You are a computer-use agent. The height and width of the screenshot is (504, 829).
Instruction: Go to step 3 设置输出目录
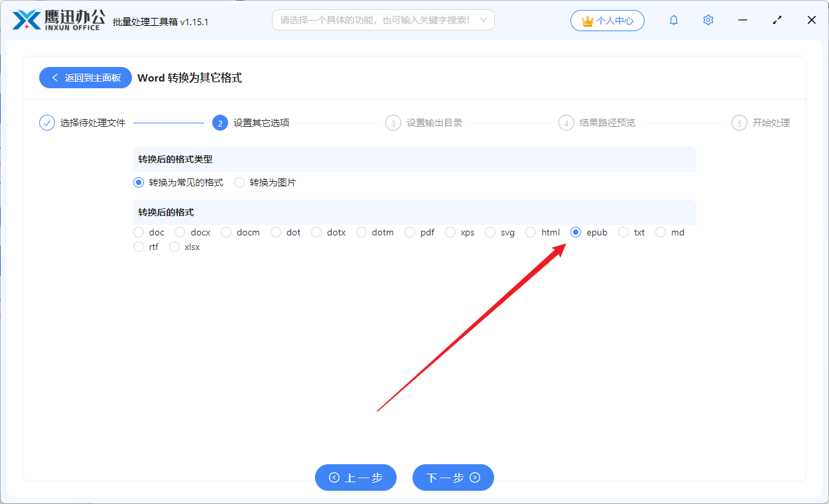click(424, 123)
